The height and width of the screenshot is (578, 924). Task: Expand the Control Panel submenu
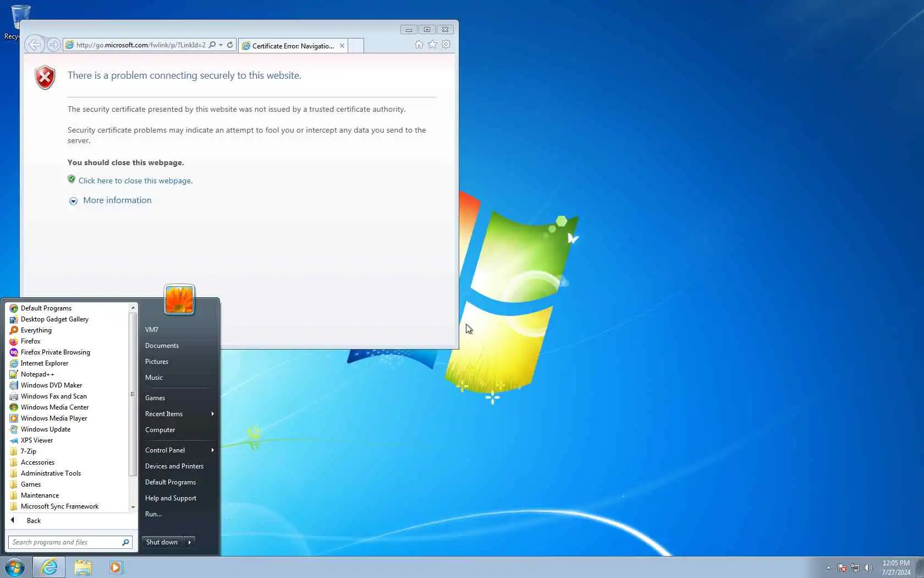tap(178, 450)
